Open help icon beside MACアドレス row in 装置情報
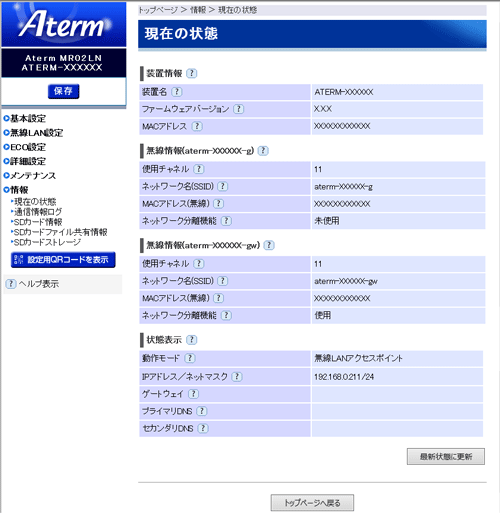The width and height of the screenshot is (500, 515). 197,126
